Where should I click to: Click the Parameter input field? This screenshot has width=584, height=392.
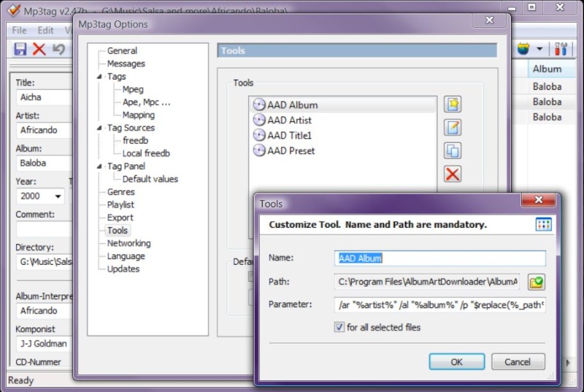(x=440, y=305)
